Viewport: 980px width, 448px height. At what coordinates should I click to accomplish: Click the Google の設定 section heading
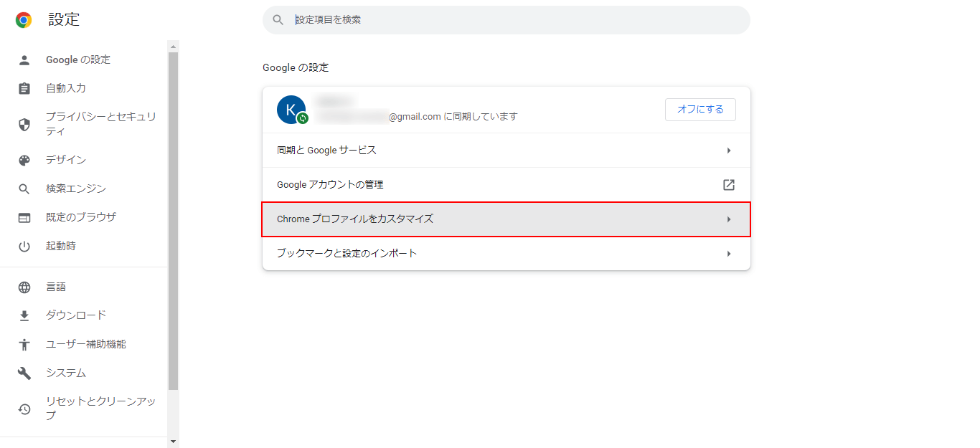[296, 67]
